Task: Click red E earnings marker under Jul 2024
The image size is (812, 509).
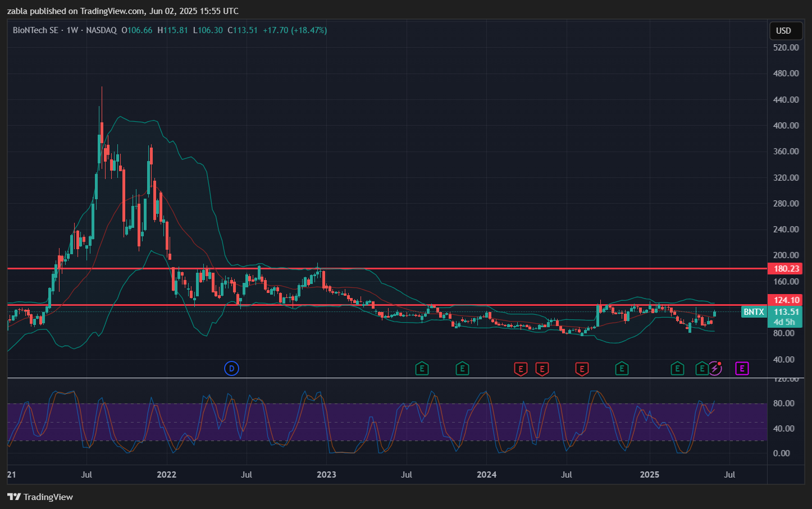Action: [x=582, y=369]
